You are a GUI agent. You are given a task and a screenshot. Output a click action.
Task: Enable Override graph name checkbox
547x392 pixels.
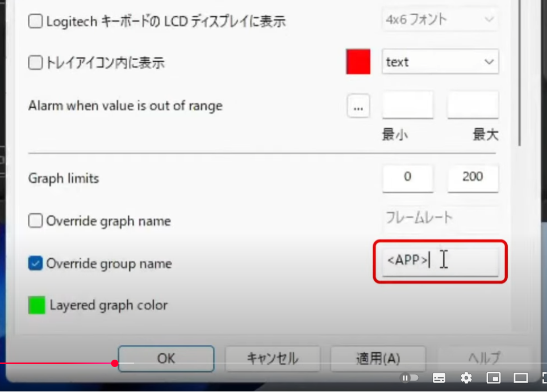tap(35, 221)
